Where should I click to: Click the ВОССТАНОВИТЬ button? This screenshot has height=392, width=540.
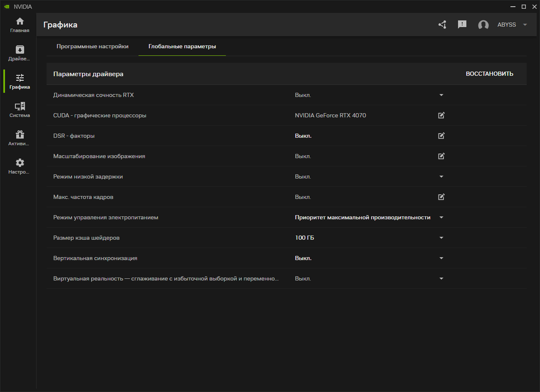point(489,74)
